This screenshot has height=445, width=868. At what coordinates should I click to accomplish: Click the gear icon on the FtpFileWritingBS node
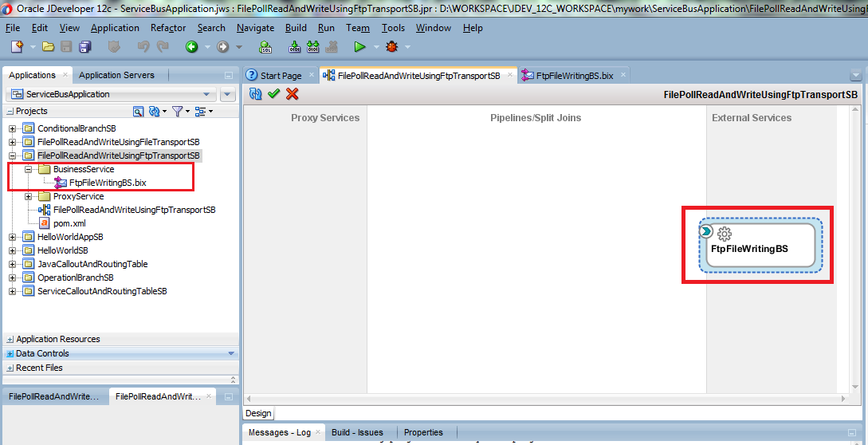pyautogui.click(x=724, y=234)
